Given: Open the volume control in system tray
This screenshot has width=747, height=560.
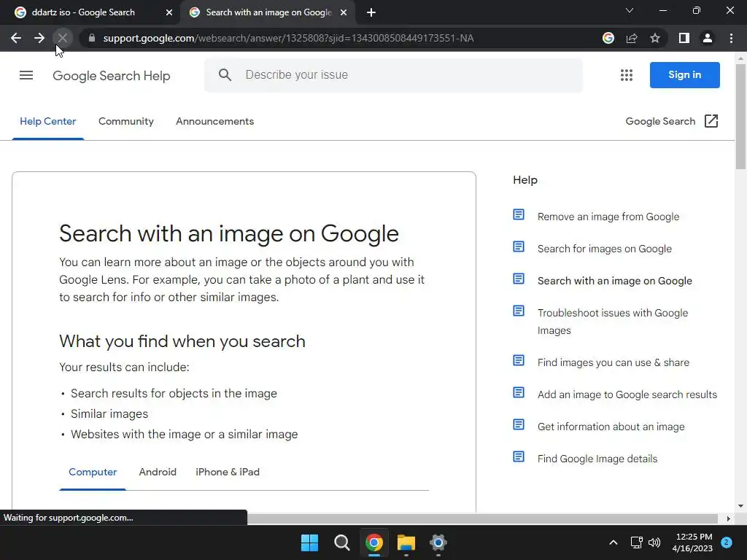Looking at the screenshot, I should click(x=654, y=542).
